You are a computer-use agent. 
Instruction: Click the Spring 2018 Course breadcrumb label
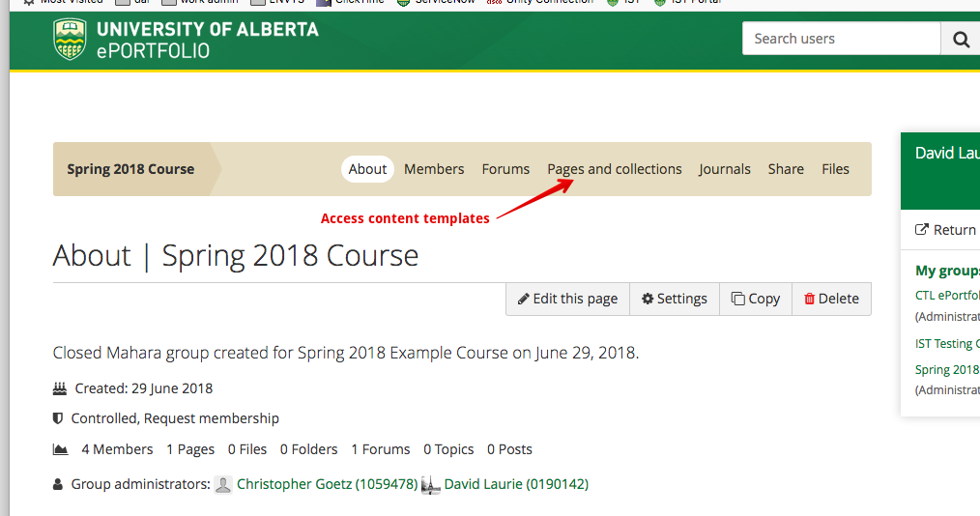(130, 169)
